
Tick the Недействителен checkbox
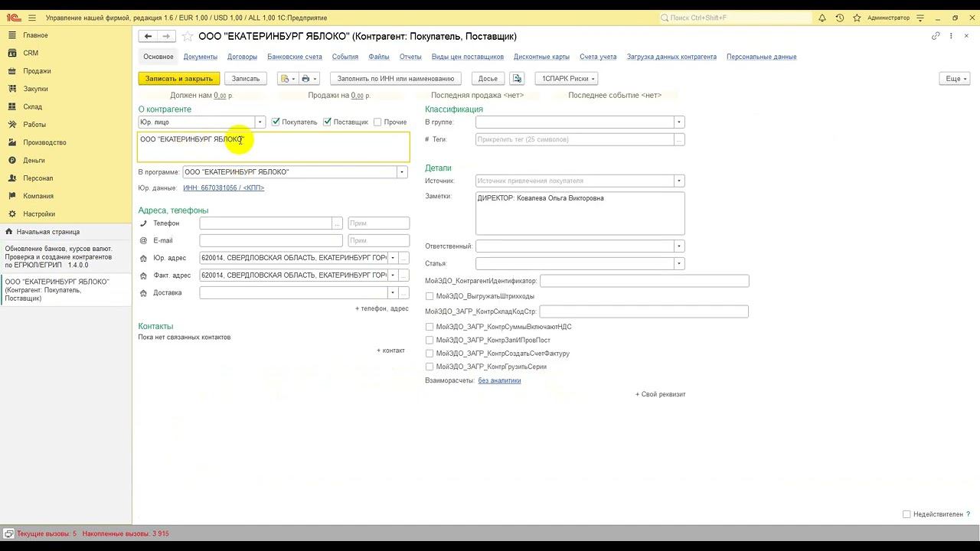pyautogui.click(x=906, y=514)
